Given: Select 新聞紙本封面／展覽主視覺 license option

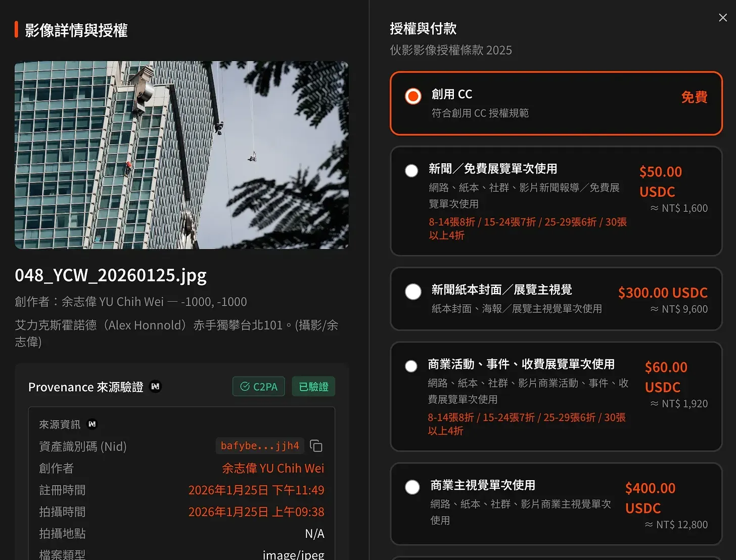Looking at the screenshot, I should [x=413, y=292].
